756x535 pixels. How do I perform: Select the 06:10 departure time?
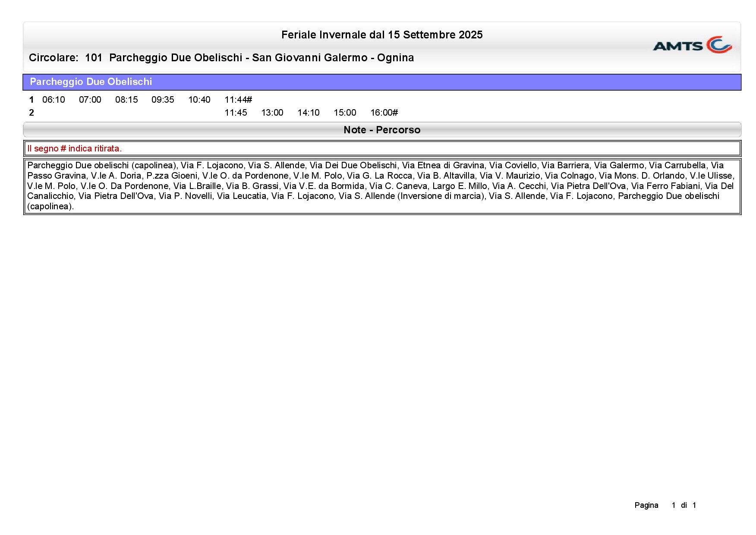coord(54,100)
